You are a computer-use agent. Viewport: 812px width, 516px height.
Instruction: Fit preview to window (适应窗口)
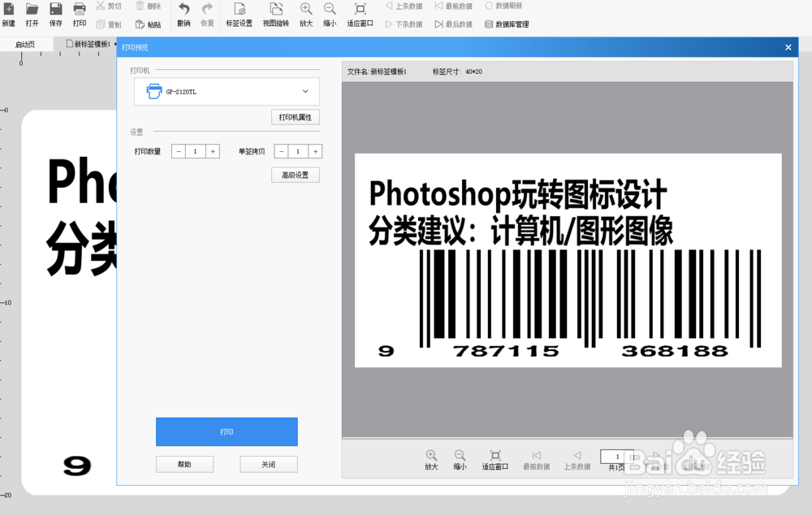pos(495,460)
